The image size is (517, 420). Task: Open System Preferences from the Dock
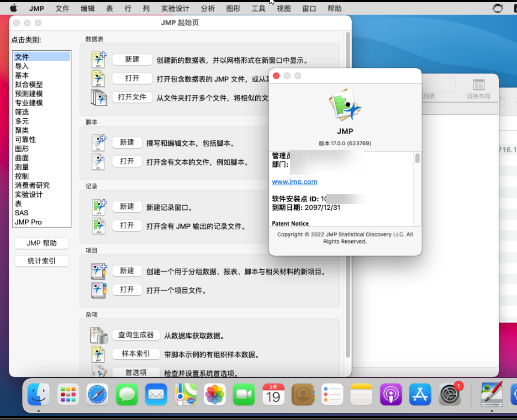449,394
